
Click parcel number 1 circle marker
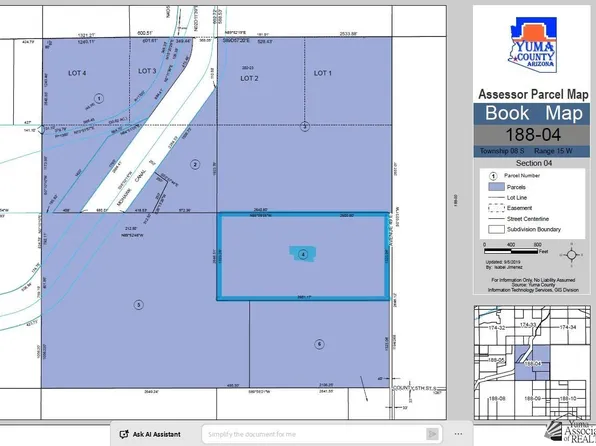tap(99, 99)
